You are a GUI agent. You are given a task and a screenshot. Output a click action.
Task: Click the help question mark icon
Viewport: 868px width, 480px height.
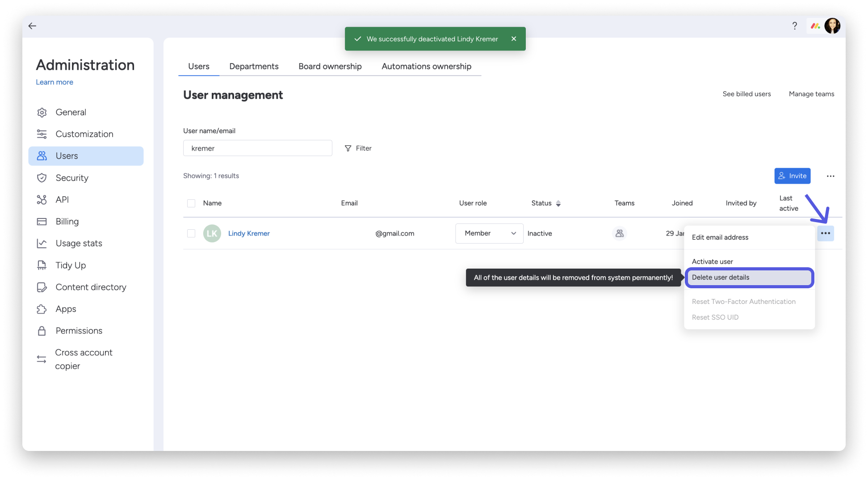(795, 26)
